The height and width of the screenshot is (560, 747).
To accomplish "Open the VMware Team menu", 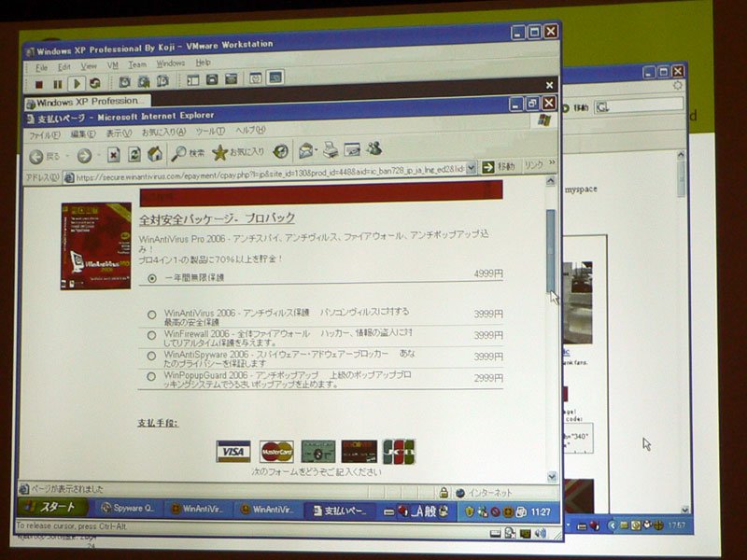I will pos(137,64).
